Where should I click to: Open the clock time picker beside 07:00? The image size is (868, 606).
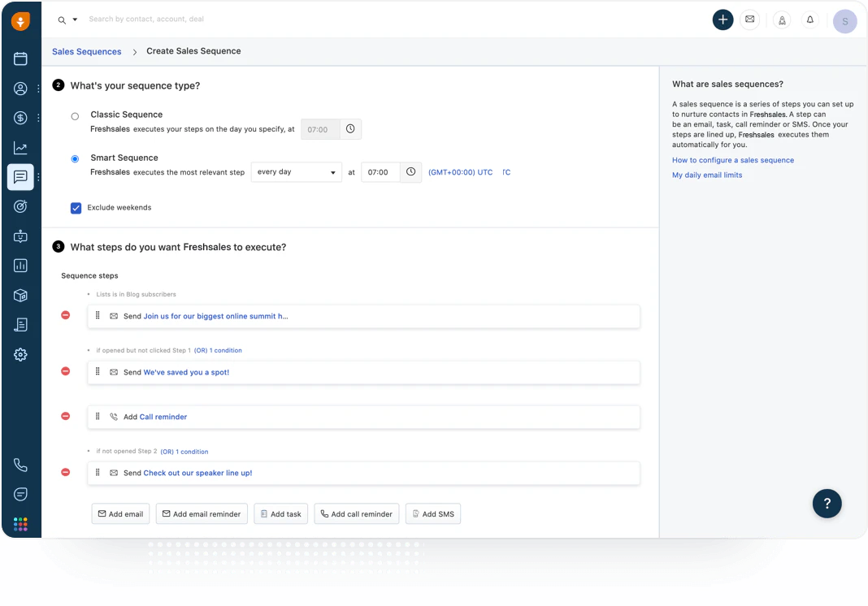(x=410, y=172)
